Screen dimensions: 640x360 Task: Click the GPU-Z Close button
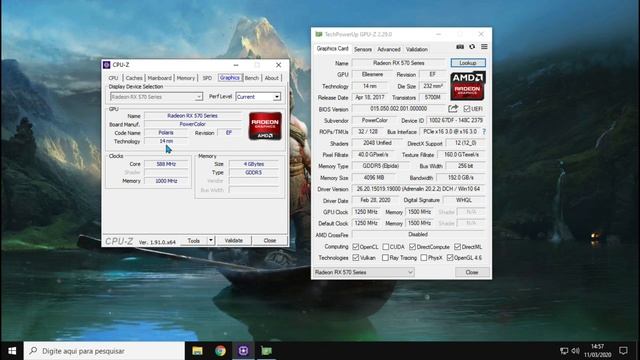472,272
